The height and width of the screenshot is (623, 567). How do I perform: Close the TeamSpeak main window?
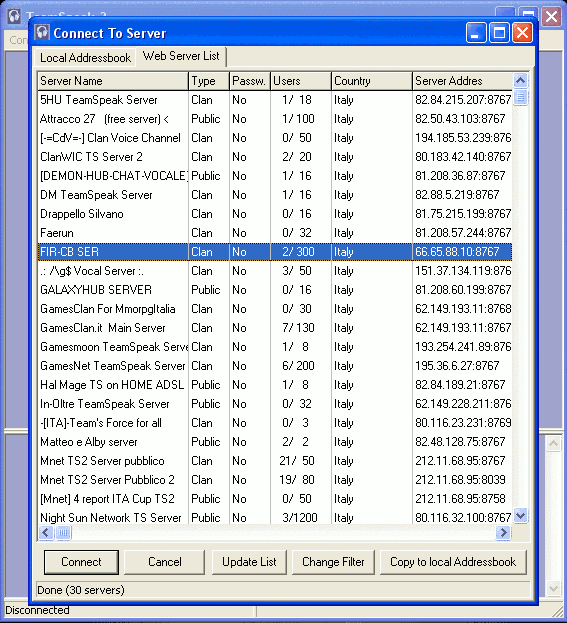(551, 17)
